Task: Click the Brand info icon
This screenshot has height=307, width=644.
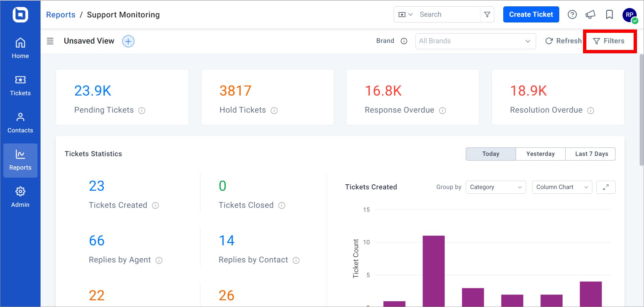Action: pos(404,41)
